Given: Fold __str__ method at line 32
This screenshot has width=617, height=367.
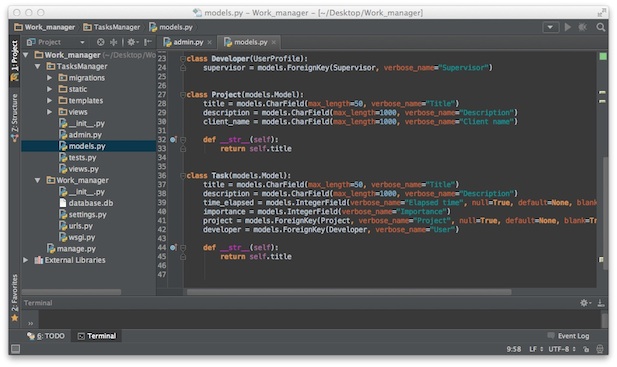Looking at the screenshot, I should tap(183, 140).
